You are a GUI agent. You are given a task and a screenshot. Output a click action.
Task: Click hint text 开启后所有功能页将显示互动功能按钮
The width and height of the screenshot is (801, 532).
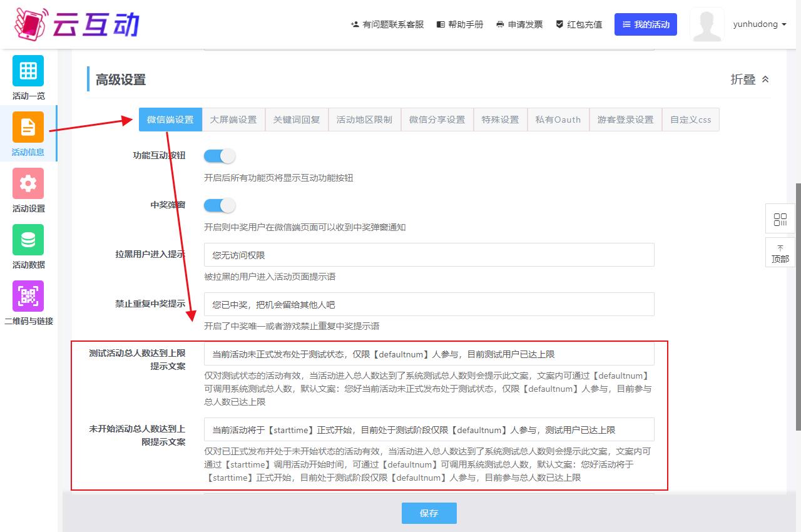pos(278,178)
